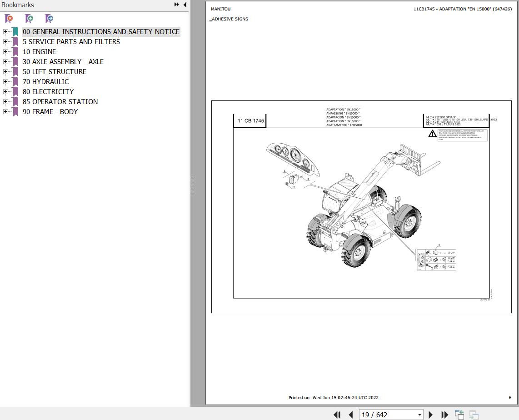519x420 pixels.
Task: Expand the 5-SERVICE PARTS AND FILTERS bookmark
Action: 5,42
